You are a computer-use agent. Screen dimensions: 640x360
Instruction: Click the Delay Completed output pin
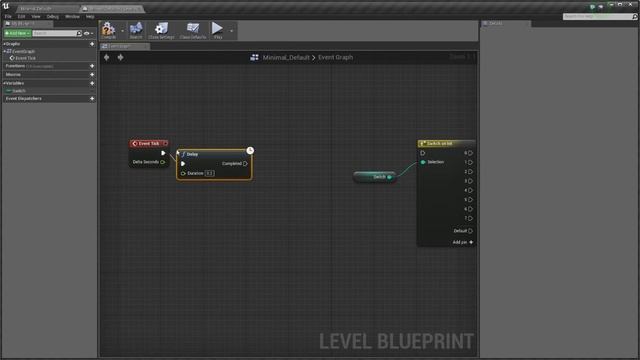pyautogui.click(x=245, y=164)
